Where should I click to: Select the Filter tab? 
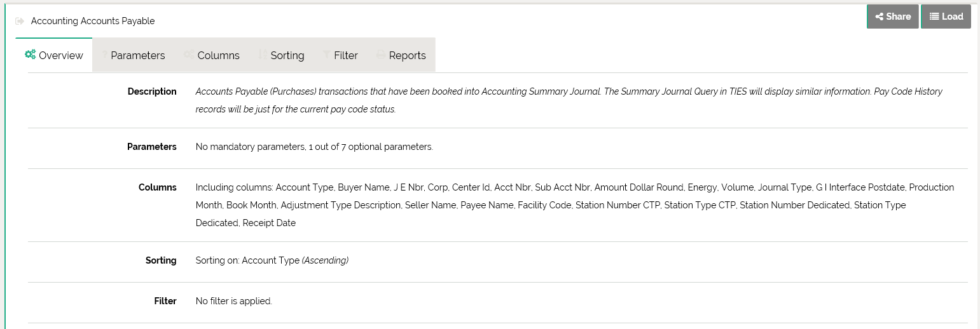tap(345, 55)
